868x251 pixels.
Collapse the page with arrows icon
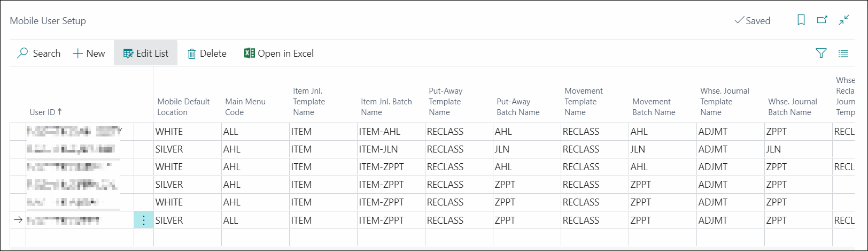tap(844, 20)
